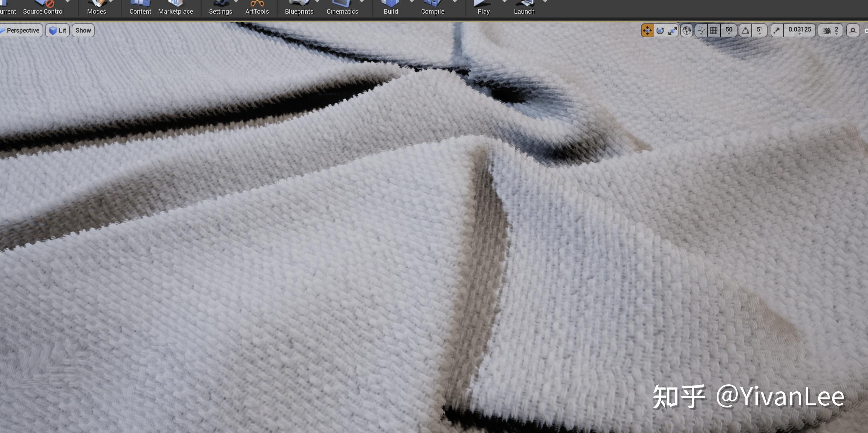The width and height of the screenshot is (868, 433).
Task: Click the world coordinate system globe icon
Action: 687,30
